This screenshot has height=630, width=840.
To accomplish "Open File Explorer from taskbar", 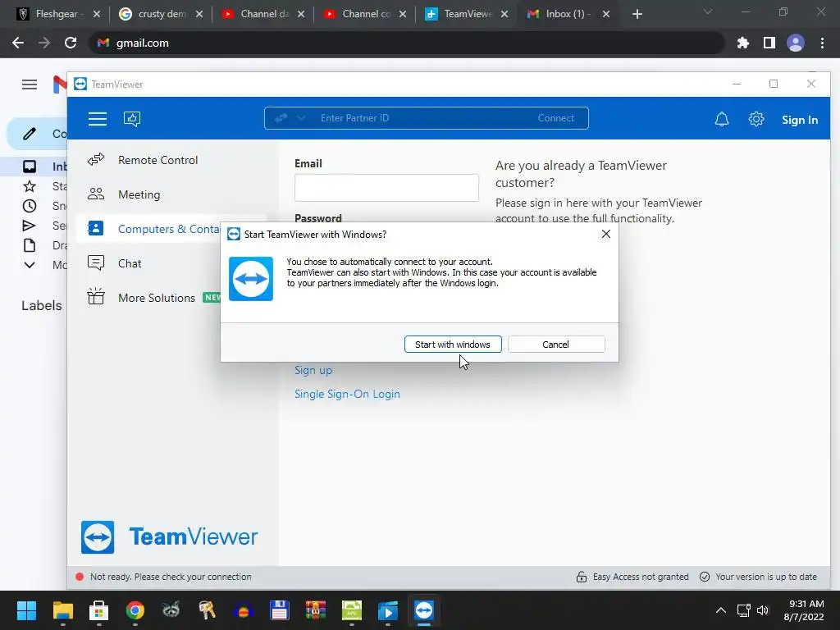I will tap(62, 610).
